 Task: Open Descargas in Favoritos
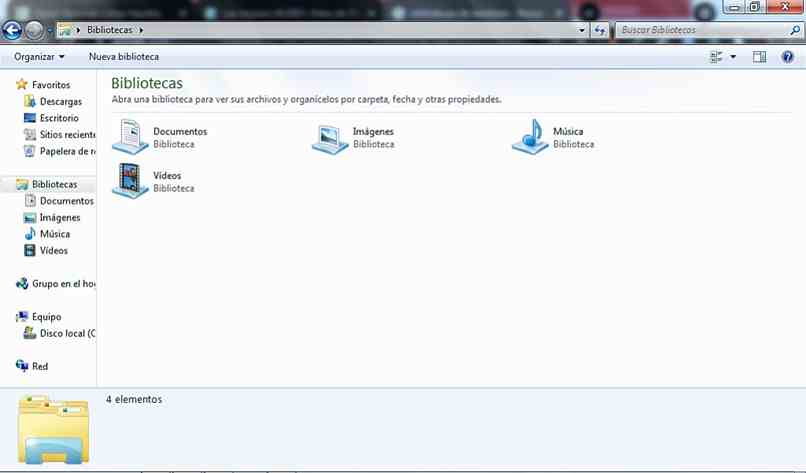pos(61,101)
